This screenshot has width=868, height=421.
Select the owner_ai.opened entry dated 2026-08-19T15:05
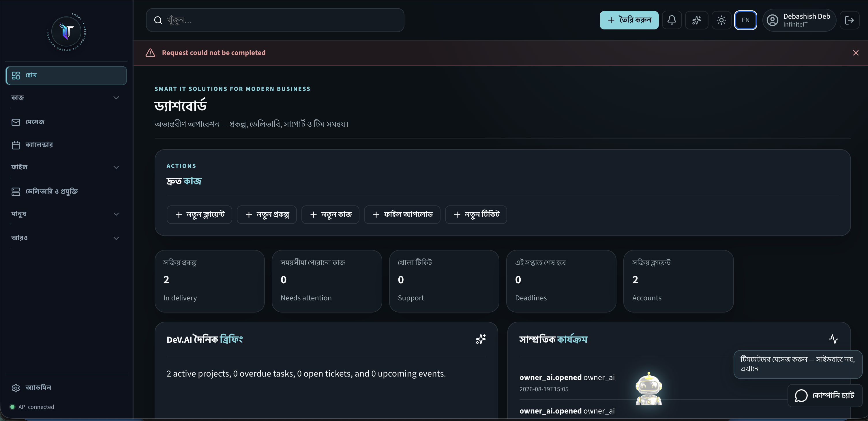(567, 383)
